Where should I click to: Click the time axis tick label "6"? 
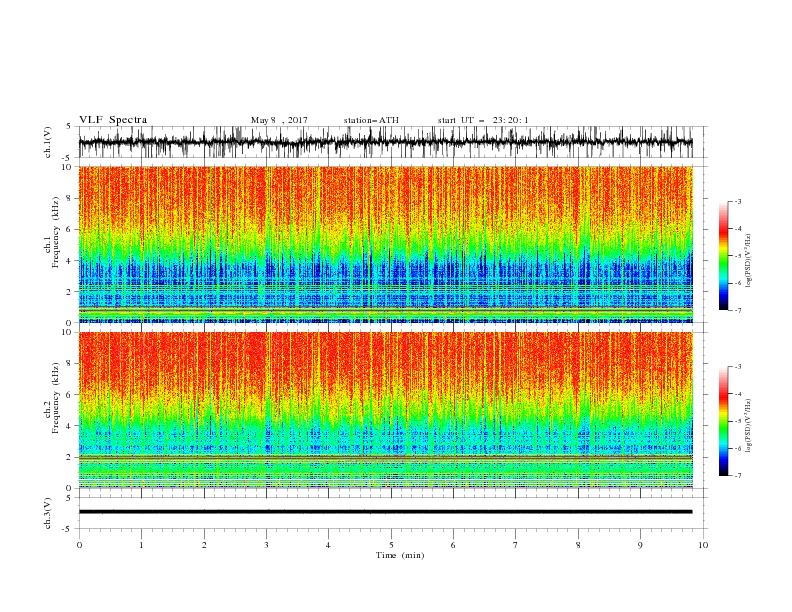[x=453, y=545]
